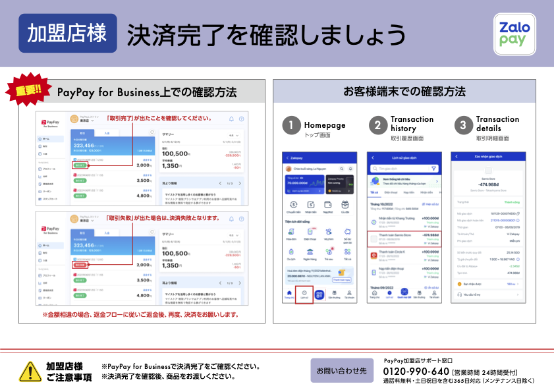Open Vé phim movie ticket icon
The width and height of the screenshot is (554, 392).
click(329, 231)
